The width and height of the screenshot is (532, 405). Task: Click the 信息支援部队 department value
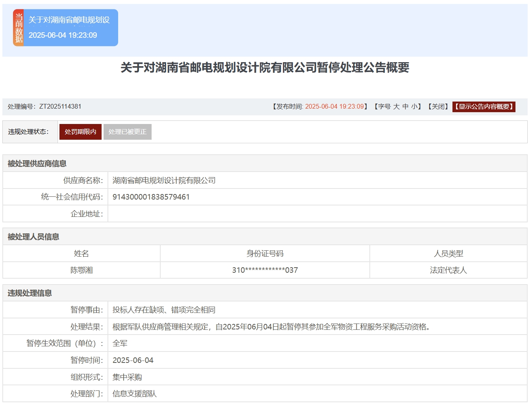click(x=135, y=394)
